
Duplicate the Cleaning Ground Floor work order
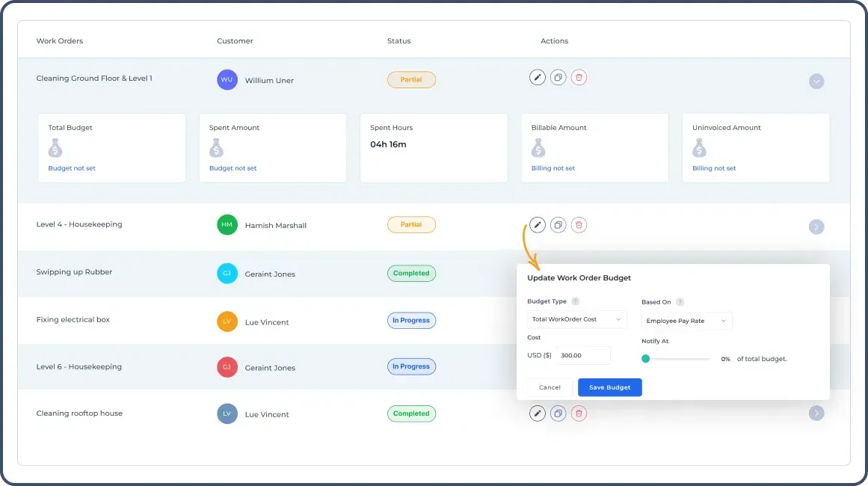coord(558,77)
